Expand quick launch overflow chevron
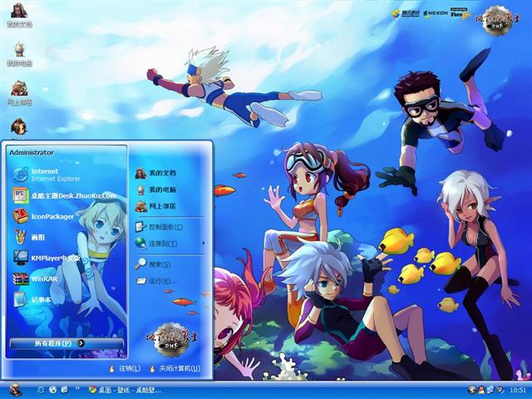532x399 pixels. coord(77,388)
